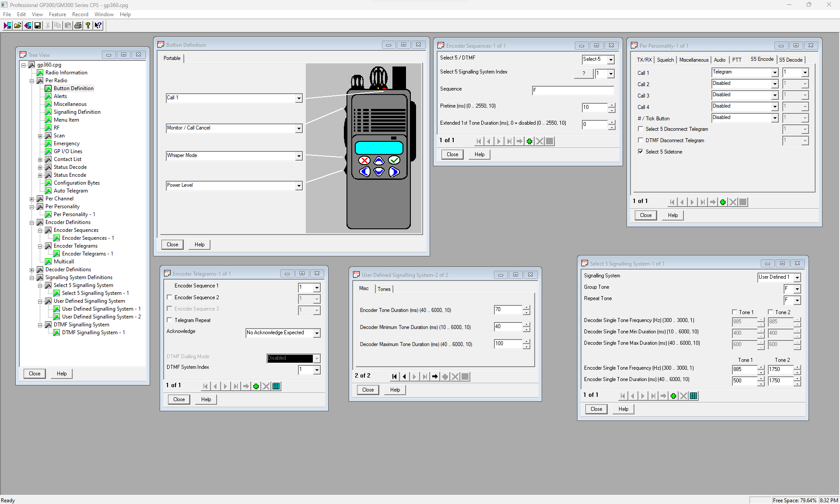Click the Read Device toolbar icon
The height and width of the screenshot is (504, 840).
7,26
